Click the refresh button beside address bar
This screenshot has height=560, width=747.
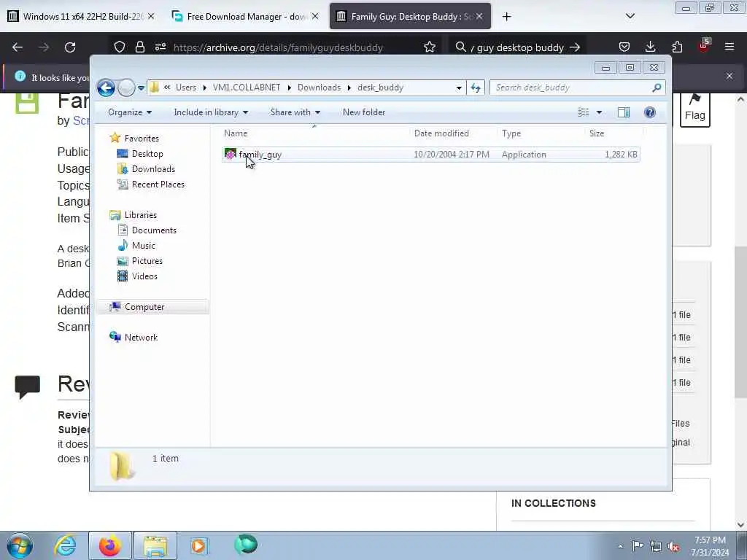(x=476, y=87)
